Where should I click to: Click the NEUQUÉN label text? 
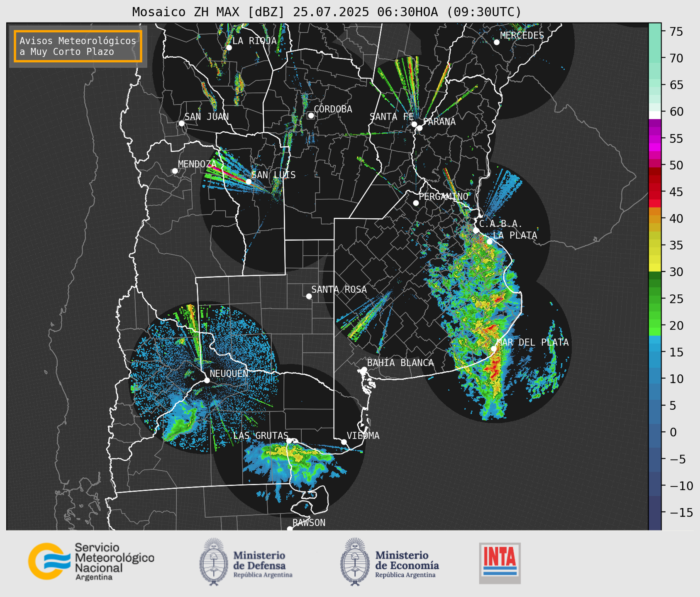point(229,374)
